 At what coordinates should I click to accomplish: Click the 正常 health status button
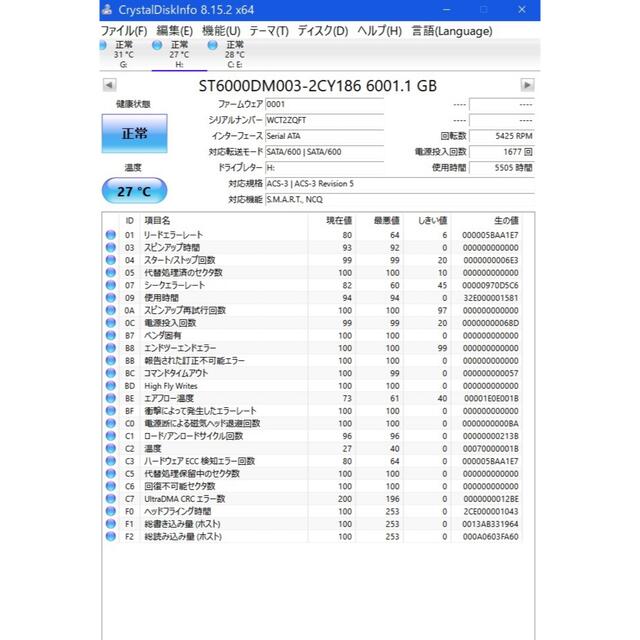click(x=134, y=133)
